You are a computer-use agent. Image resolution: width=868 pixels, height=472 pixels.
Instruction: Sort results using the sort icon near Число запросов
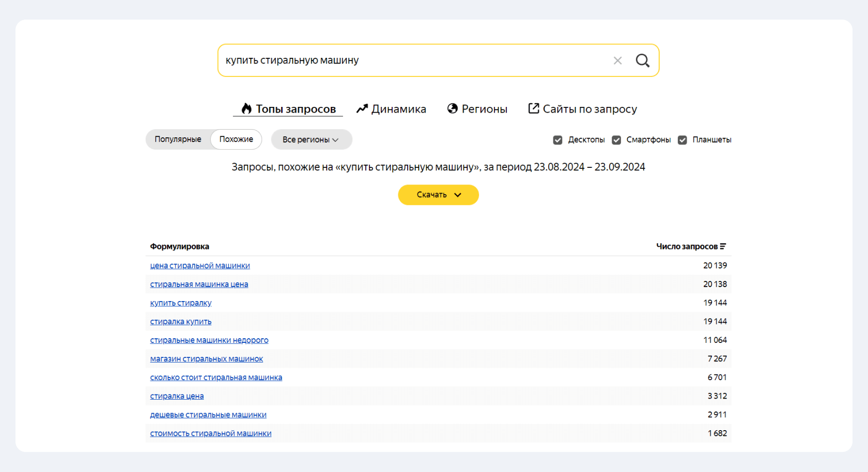coord(723,246)
